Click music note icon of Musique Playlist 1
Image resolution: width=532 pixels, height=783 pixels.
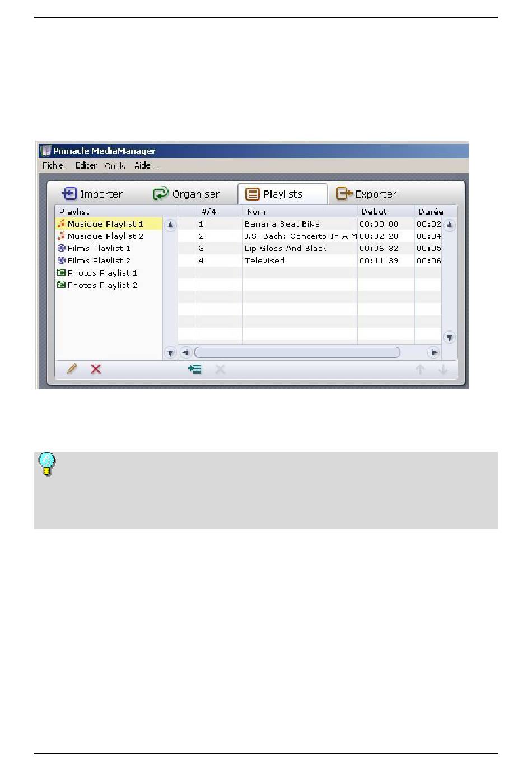(x=62, y=223)
